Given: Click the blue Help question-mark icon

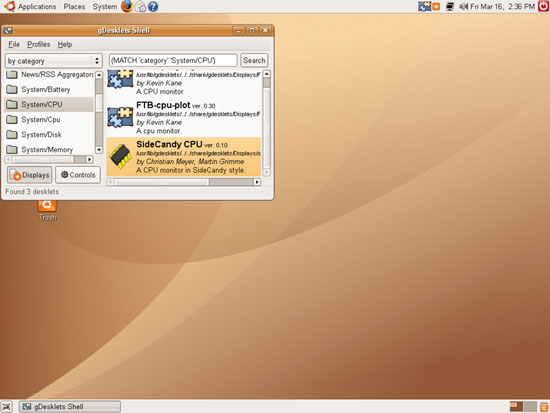Looking at the screenshot, I should point(153,7).
